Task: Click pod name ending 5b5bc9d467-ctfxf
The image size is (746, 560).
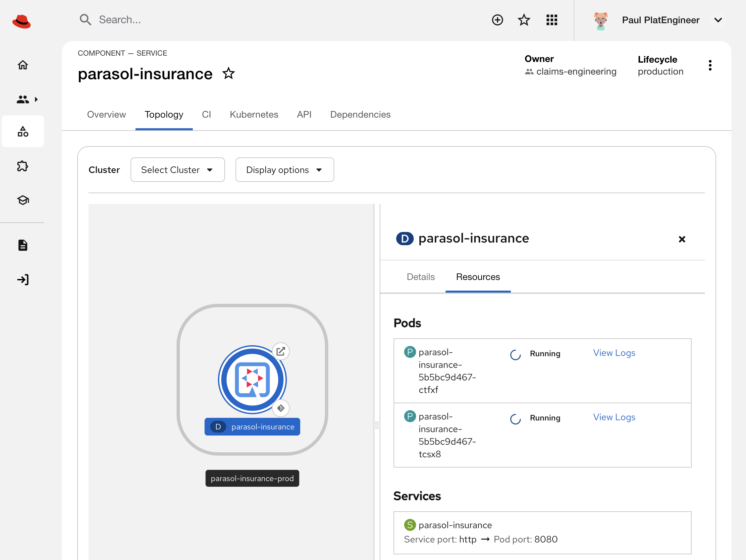Action: point(447,371)
